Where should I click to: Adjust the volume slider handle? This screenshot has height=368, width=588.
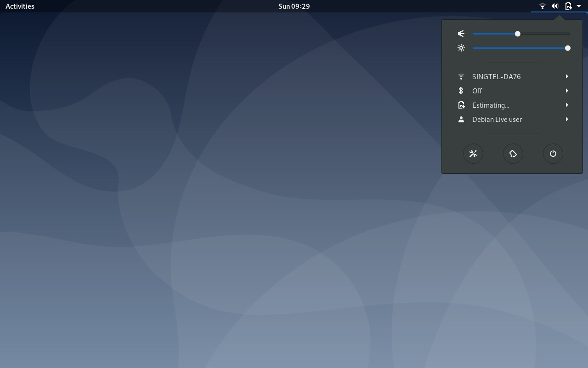pyautogui.click(x=517, y=34)
